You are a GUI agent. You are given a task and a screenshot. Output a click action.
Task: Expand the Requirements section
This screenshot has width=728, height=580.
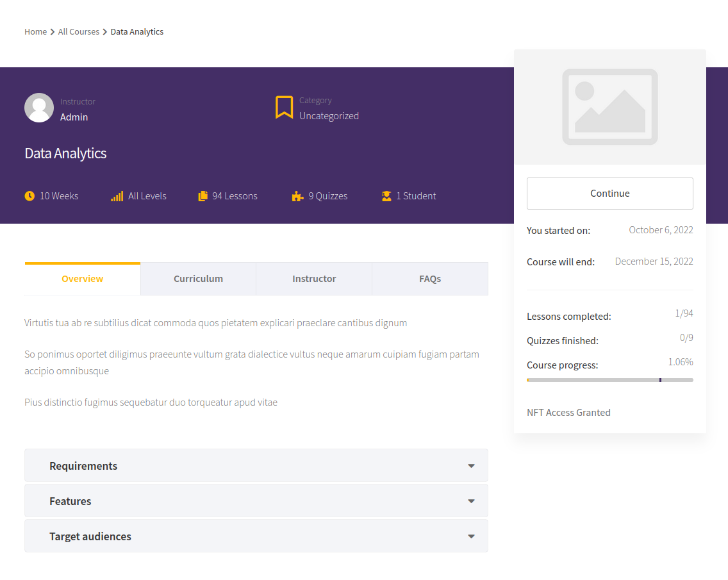(256, 466)
